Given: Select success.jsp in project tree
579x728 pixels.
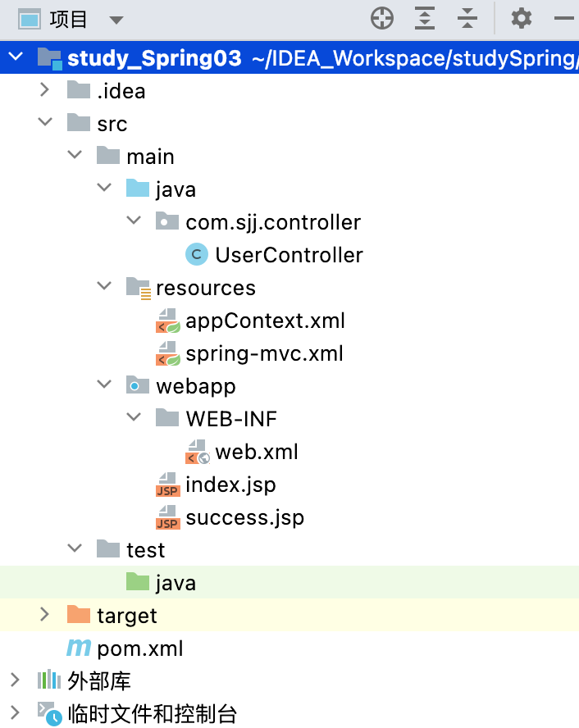Looking at the screenshot, I should click(244, 518).
